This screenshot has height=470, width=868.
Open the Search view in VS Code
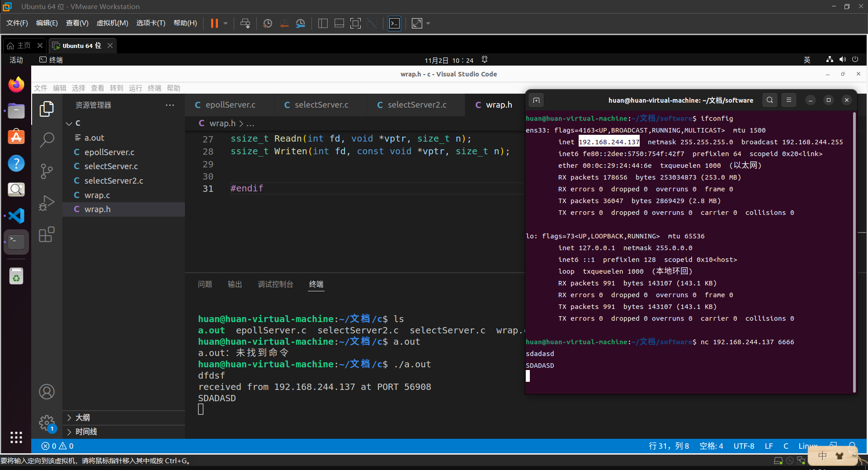[x=47, y=140]
